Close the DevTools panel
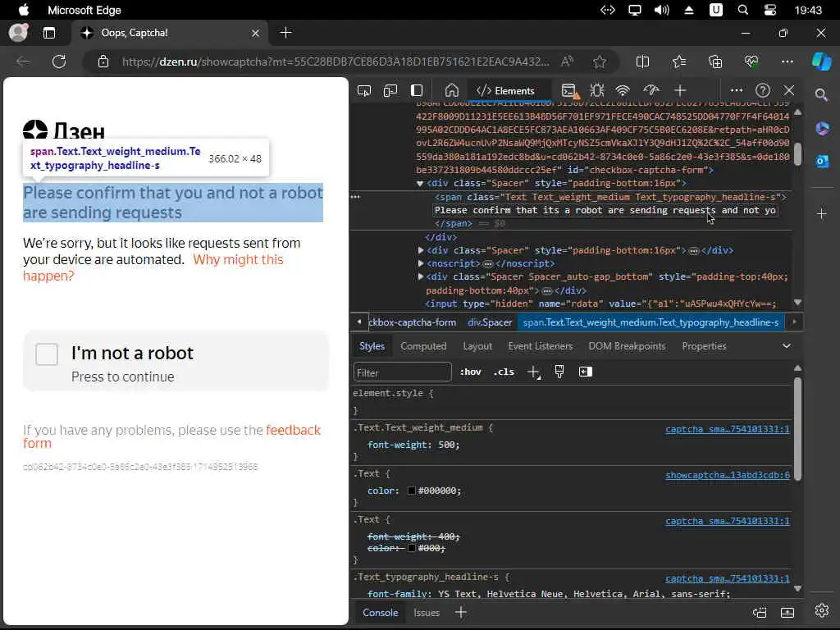The width and height of the screenshot is (840, 630). pos(789,90)
